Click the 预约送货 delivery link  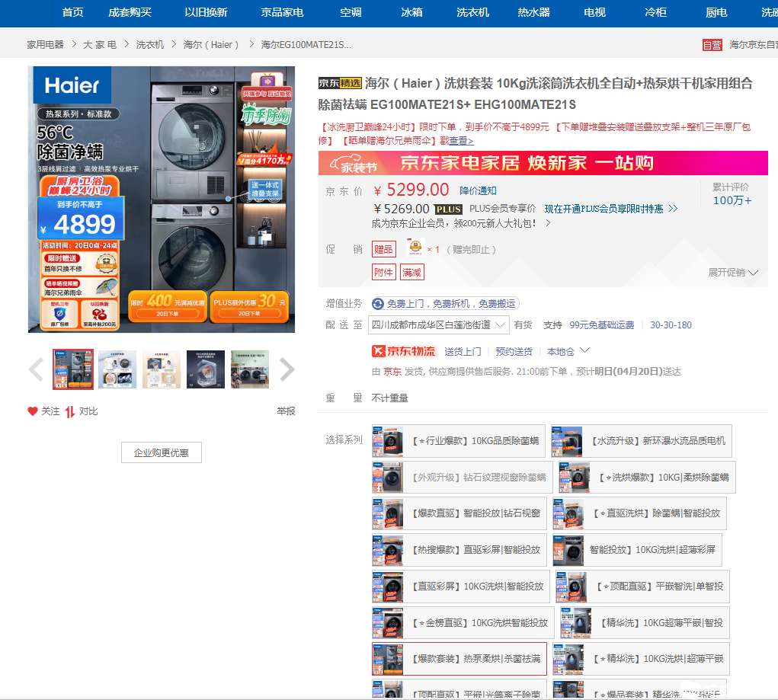pyautogui.click(x=514, y=351)
